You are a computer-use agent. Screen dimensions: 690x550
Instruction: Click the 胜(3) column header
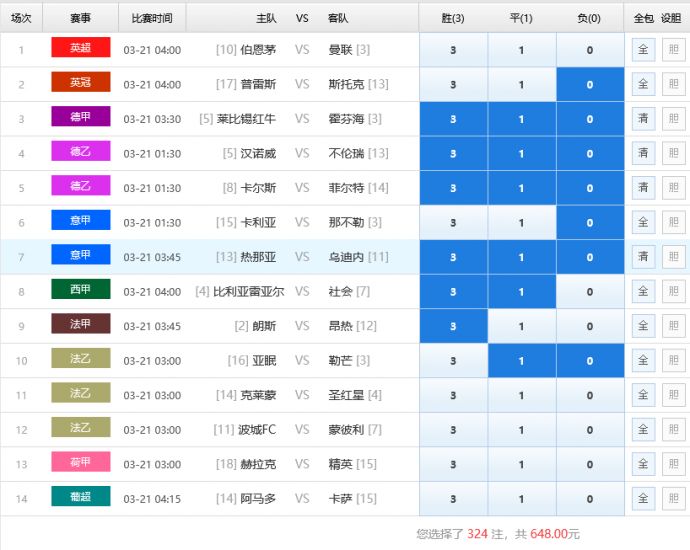453,18
